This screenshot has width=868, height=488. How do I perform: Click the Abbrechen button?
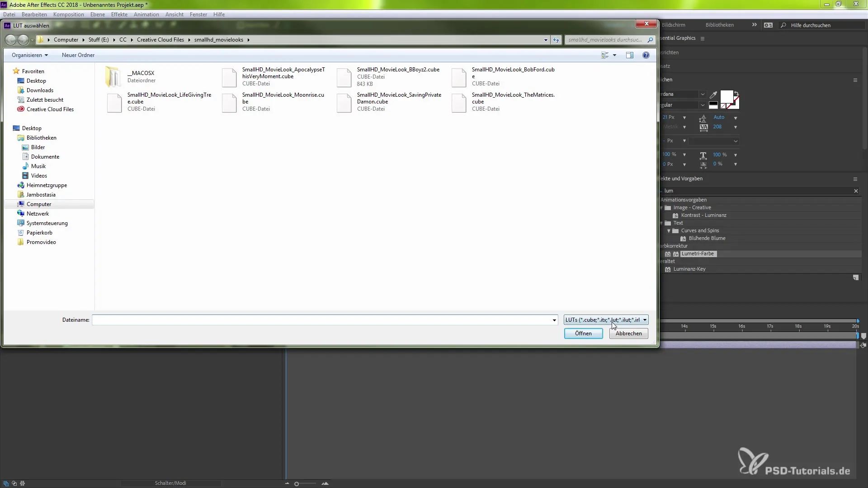(x=628, y=333)
